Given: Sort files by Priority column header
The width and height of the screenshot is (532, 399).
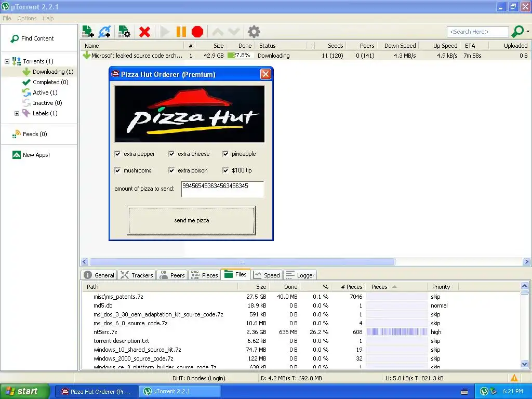Looking at the screenshot, I should pos(443,287).
